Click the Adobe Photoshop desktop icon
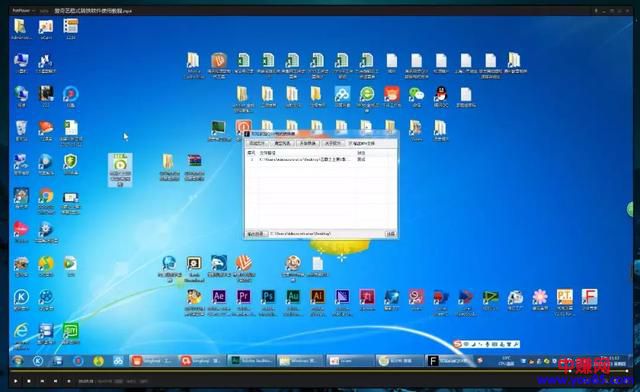The height and width of the screenshot is (392, 640). [x=268, y=297]
